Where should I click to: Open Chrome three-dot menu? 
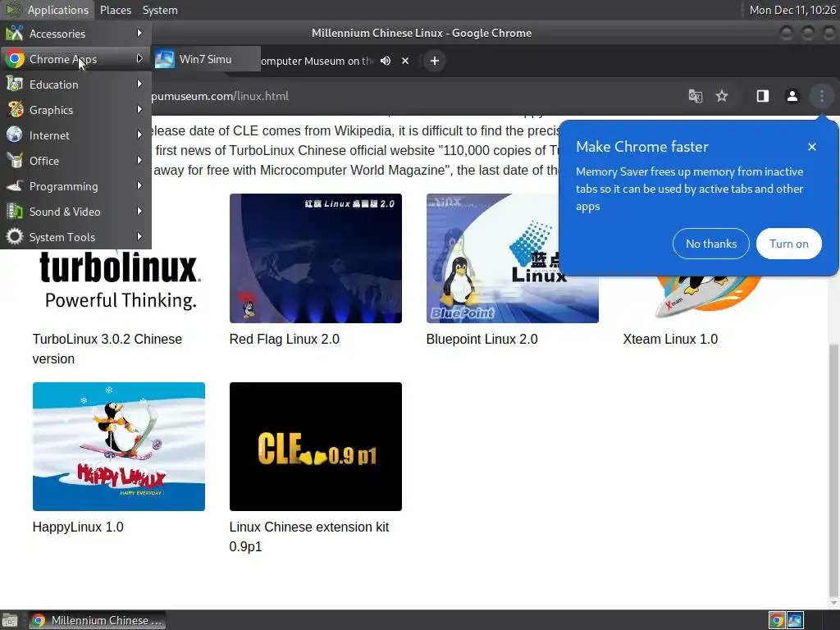[x=821, y=96]
